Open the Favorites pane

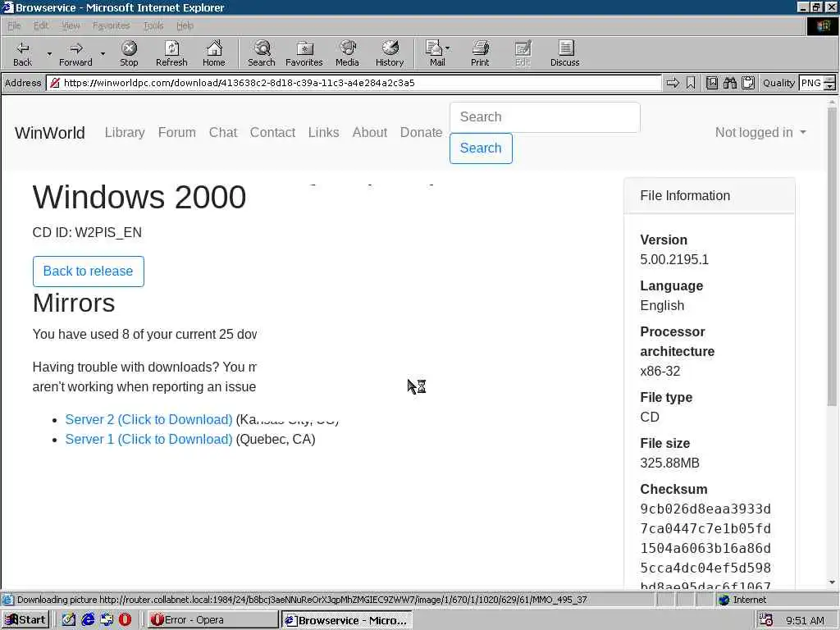click(304, 53)
